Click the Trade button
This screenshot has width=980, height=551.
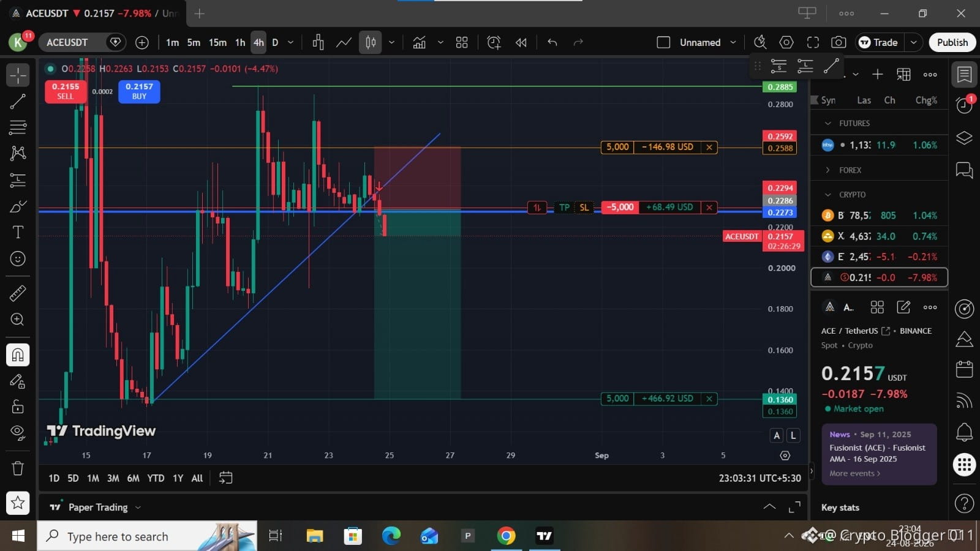click(x=879, y=42)
